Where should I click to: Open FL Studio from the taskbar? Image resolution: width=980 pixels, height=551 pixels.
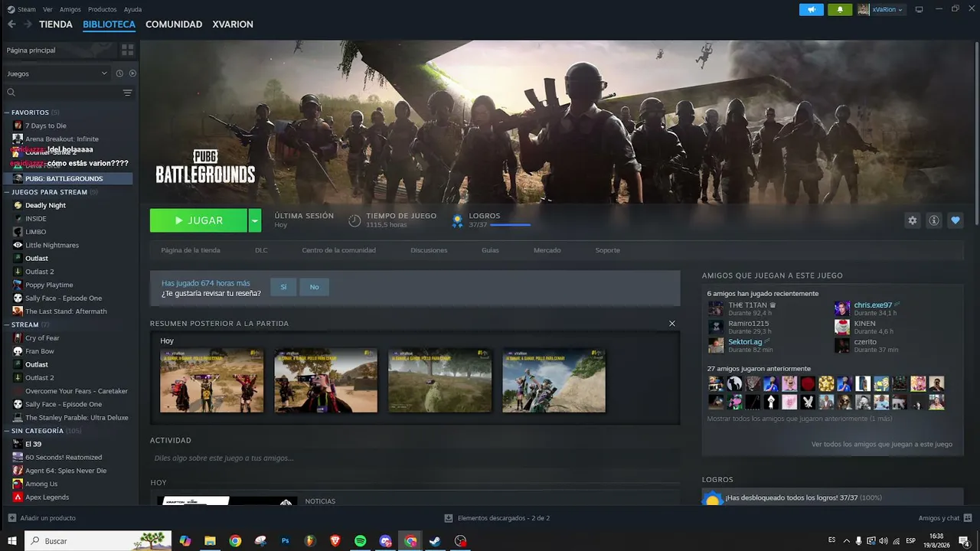pyautogui.click(x=310, y=541)
